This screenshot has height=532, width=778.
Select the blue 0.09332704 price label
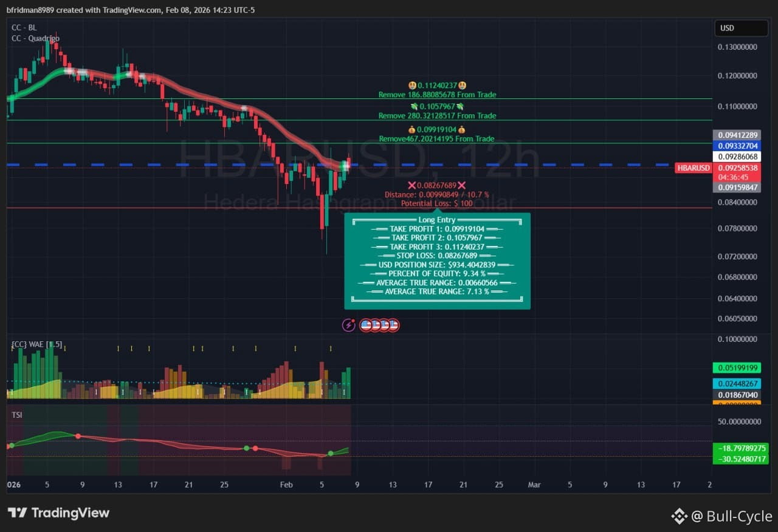tap(737, 146)
